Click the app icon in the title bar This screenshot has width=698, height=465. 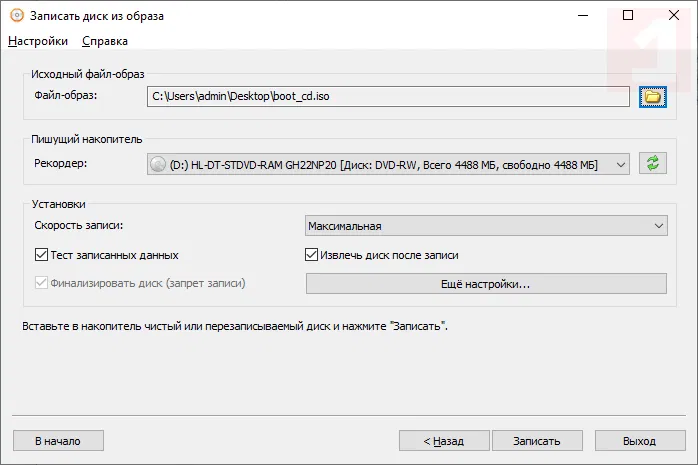16,16
